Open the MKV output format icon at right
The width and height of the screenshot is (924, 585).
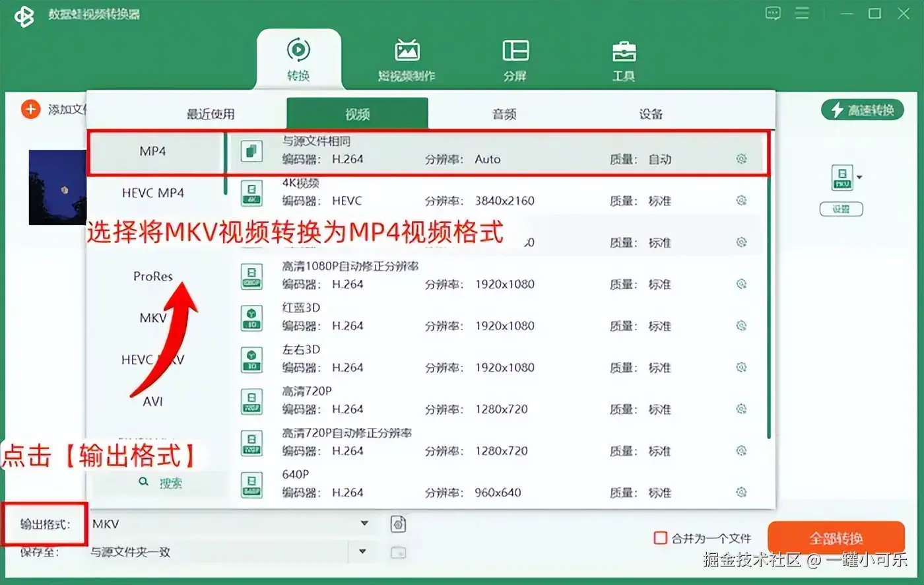(x=841, y=177)
